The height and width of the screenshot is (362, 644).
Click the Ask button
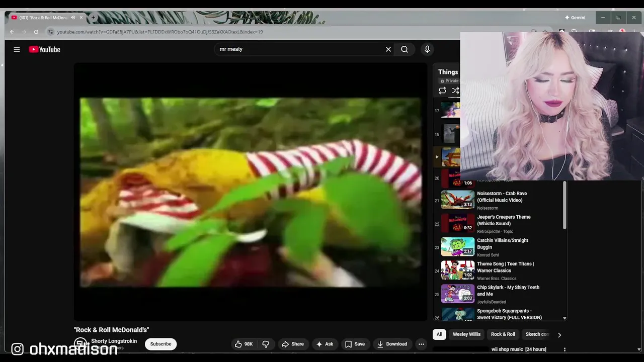pyautogui.click(x=325, y=344)
